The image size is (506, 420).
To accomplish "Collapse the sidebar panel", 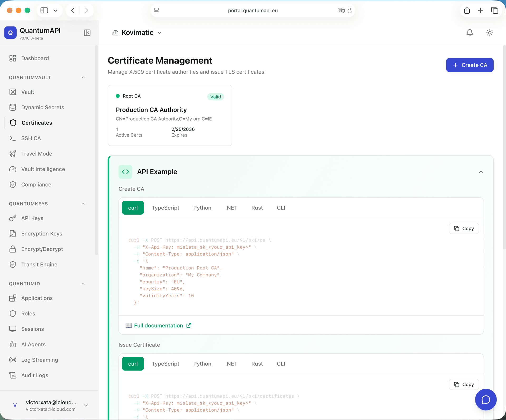I will (x=87, y=33).
